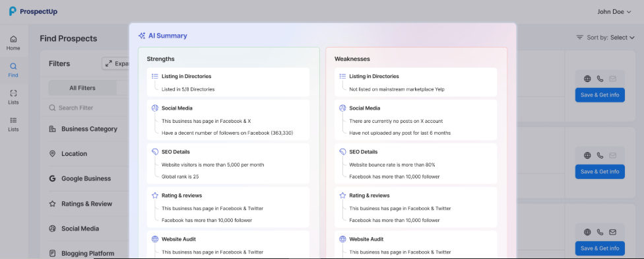Click the Sort by lines icon
Viewport: 644px width, 259px height.
tap(579, 38)
